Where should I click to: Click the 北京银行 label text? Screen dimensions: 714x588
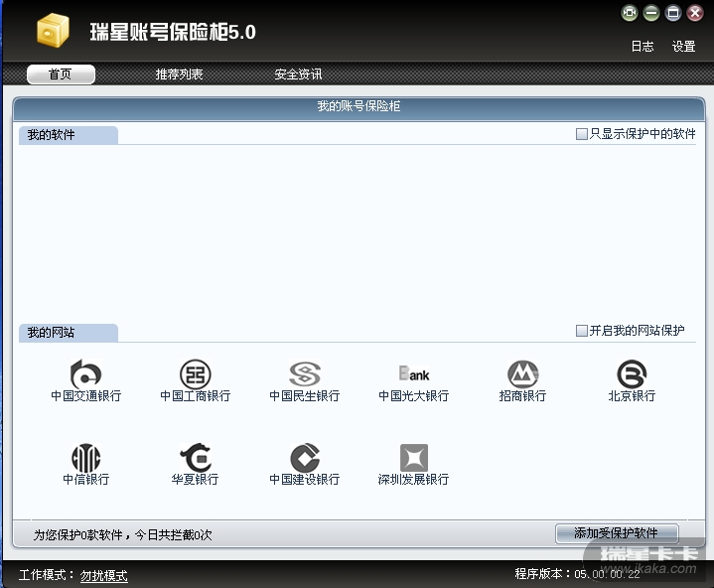[x=632, y=395]
